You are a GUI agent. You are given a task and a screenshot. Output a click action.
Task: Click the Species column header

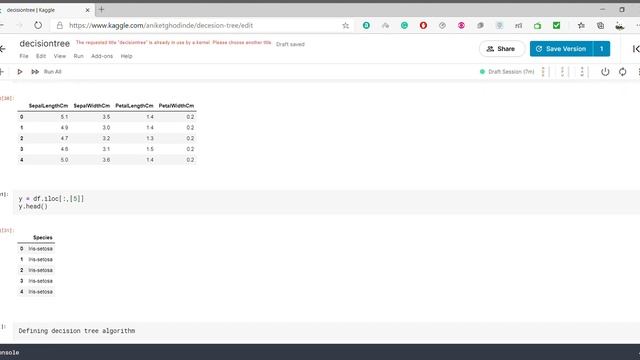(x=43, y=238)
